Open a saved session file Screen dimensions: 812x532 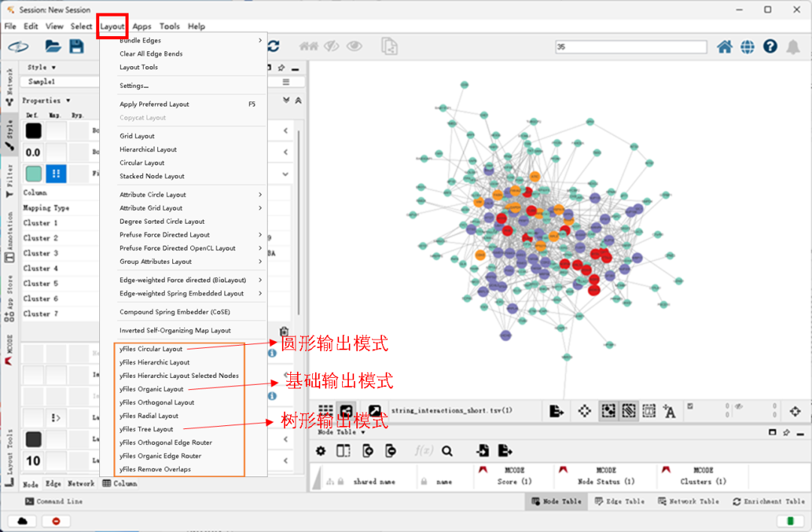(x=53, y=46)
